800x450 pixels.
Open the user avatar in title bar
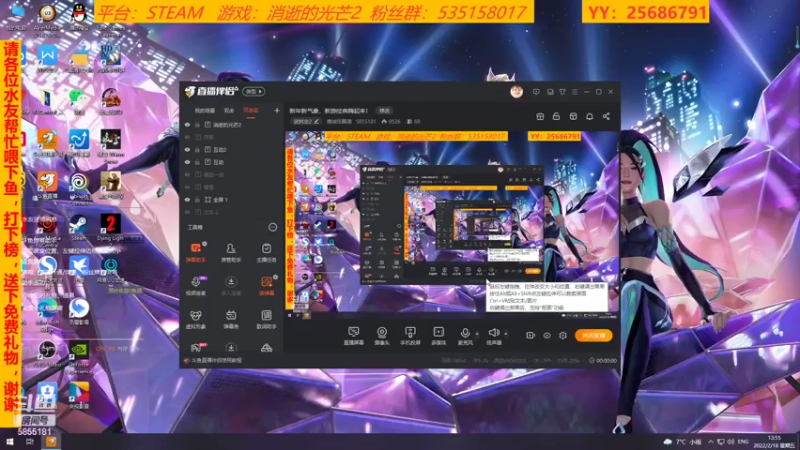click(x=516, y=92)
